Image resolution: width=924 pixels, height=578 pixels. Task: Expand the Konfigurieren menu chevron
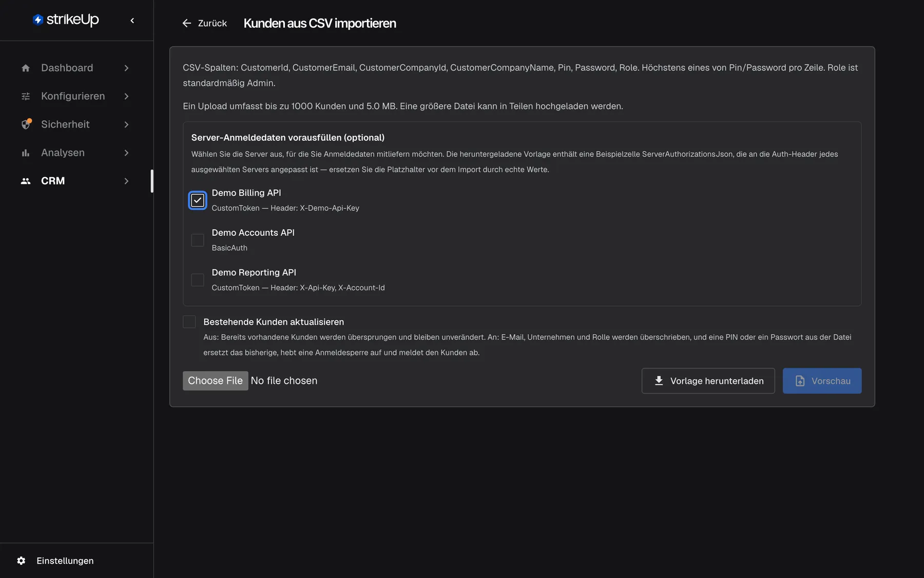[126, 96]
